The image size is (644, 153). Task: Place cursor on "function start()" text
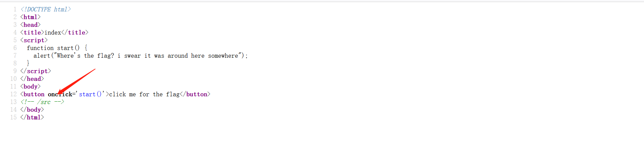point(53,48)
